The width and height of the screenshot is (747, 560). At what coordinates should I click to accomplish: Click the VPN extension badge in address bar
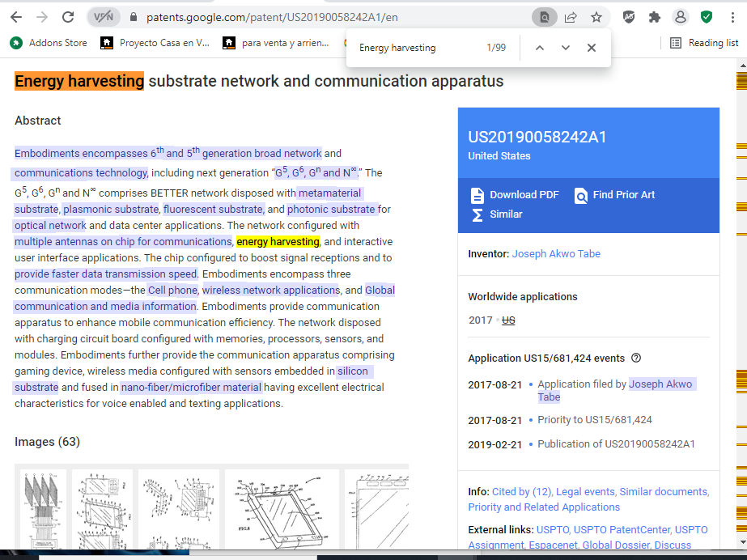(104, 17)
